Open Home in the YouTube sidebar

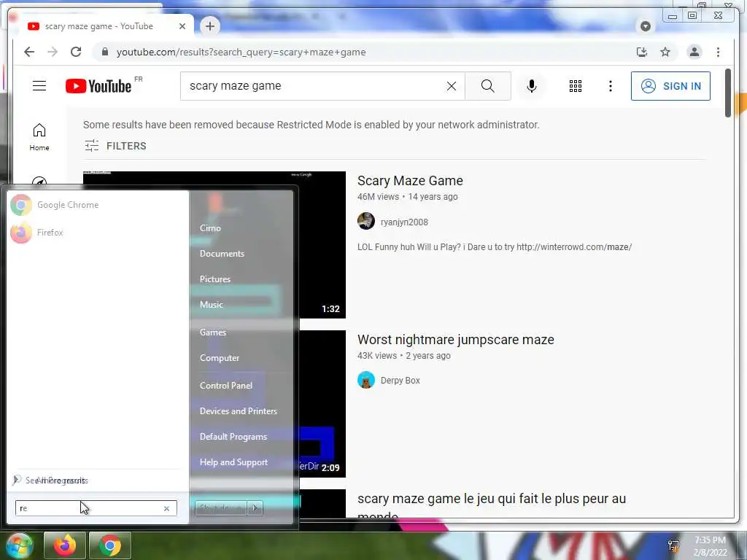pyautogui.click(x=39, y=137)
